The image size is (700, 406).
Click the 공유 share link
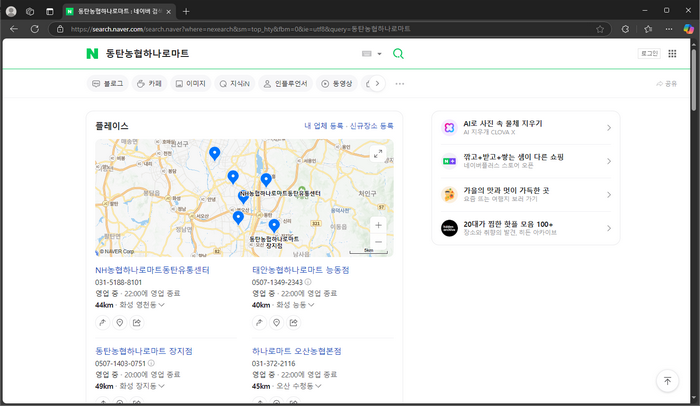click(x=667, y=84)
